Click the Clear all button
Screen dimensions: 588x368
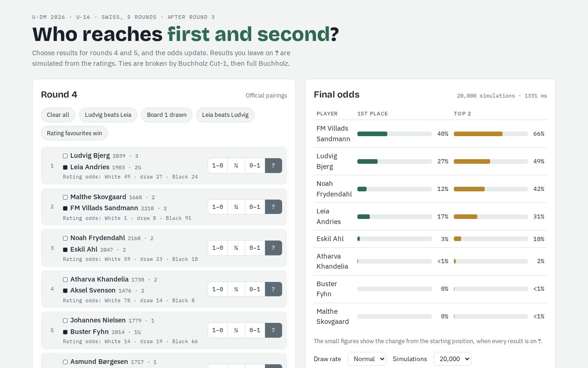pyautogui.click(x=58, y=115)
